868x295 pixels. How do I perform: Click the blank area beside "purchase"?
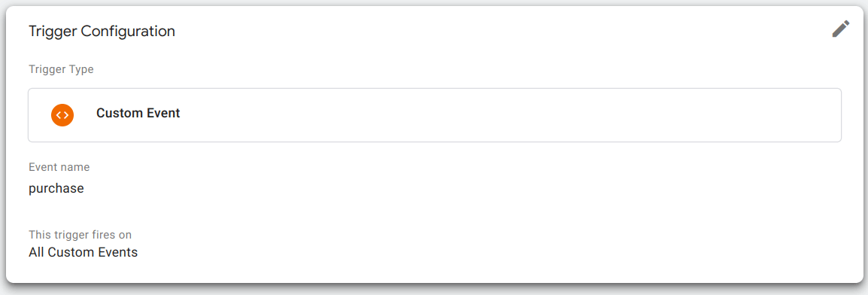coord(443,189)
